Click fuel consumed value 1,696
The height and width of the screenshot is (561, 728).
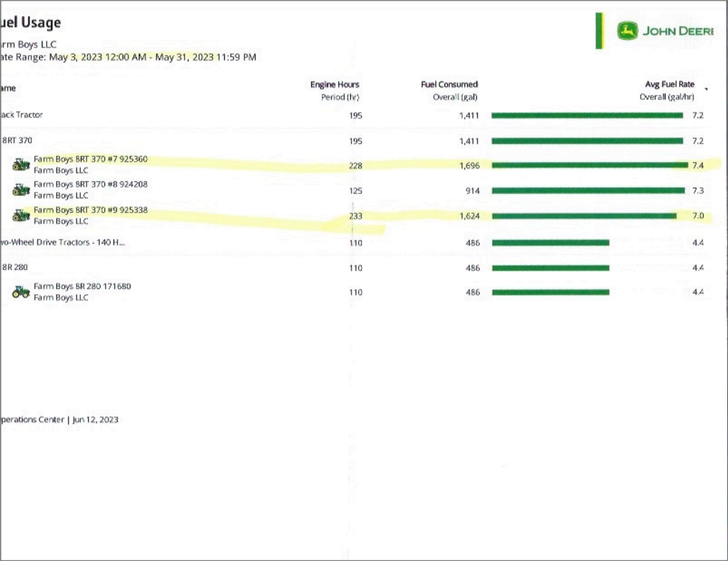469,166
